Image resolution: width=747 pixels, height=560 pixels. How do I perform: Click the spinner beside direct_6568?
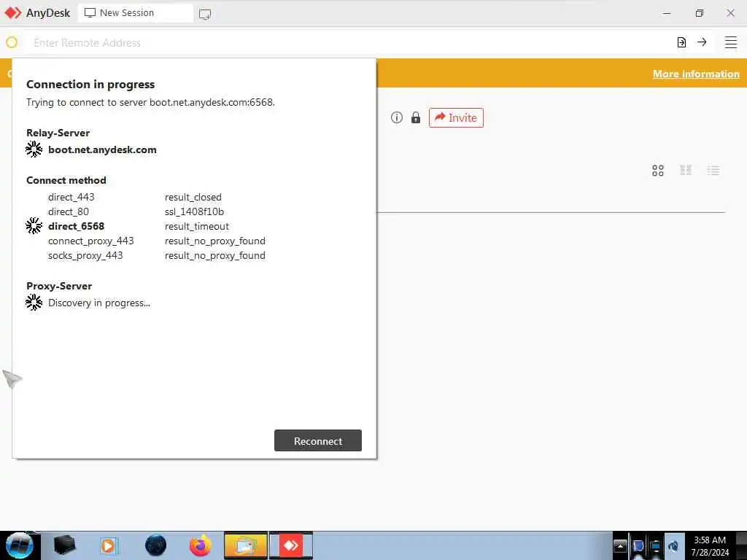34,226
